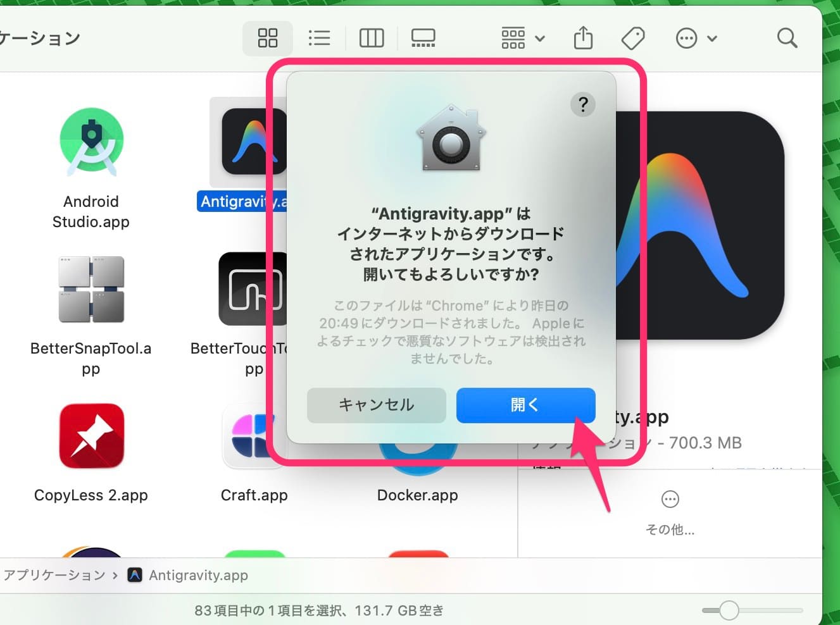This screenshot has height=625, width=840.
Task: Switch Finder to gallery view
Action: click(x=422, y=37)
